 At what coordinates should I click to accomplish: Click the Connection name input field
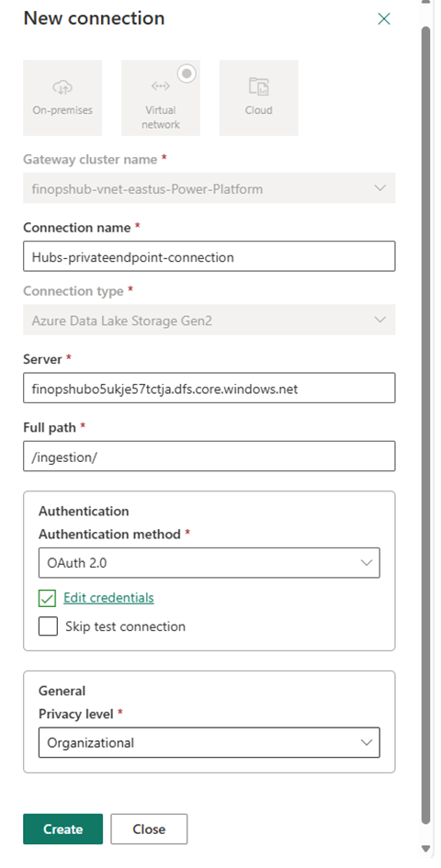(x=209, y=256)
